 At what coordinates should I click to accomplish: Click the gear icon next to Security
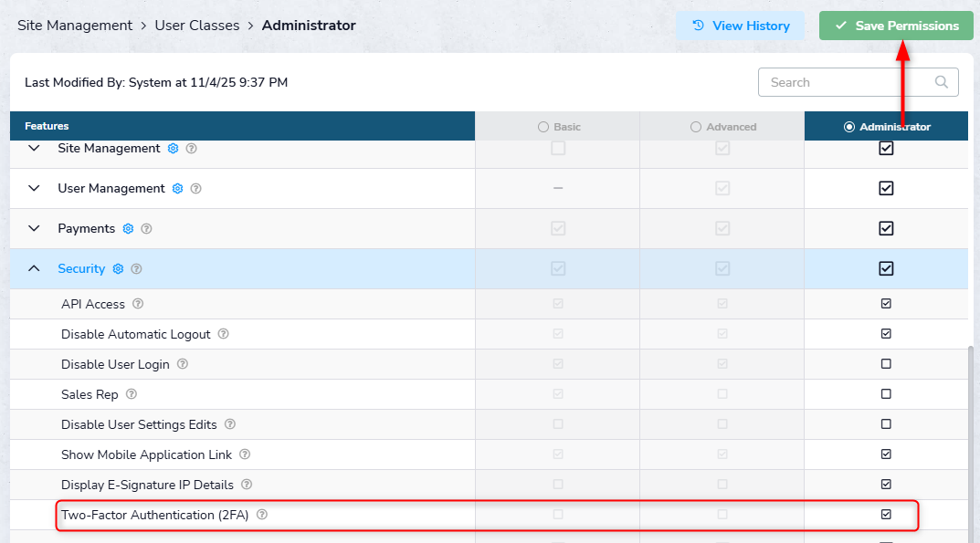tap(118, 269)
